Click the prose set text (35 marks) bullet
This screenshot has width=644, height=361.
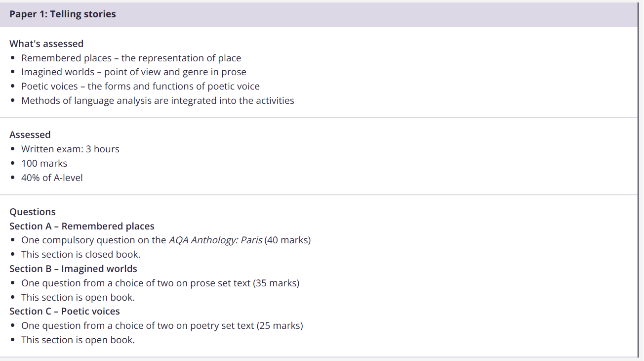(160, 283)
